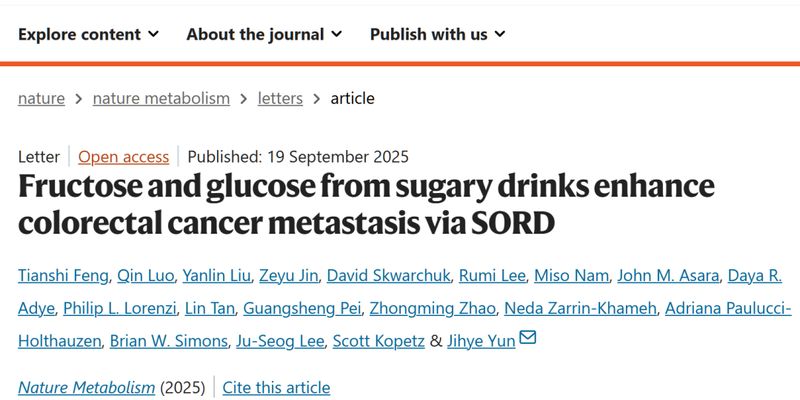Click the email envelope icon beside Jihye Yun
This screenshot has width=800, height=400.
(x=528, y=338)
